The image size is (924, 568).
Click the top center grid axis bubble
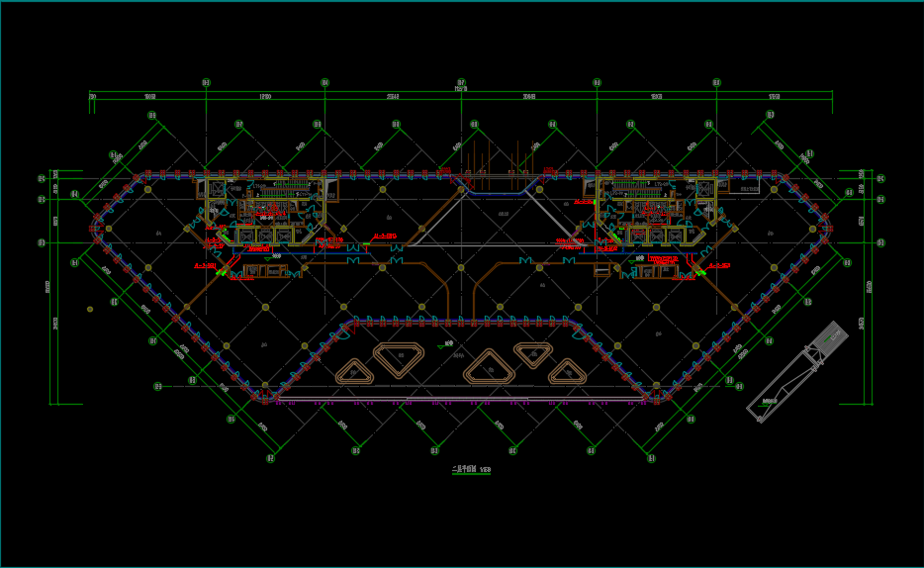pos(461,82)
